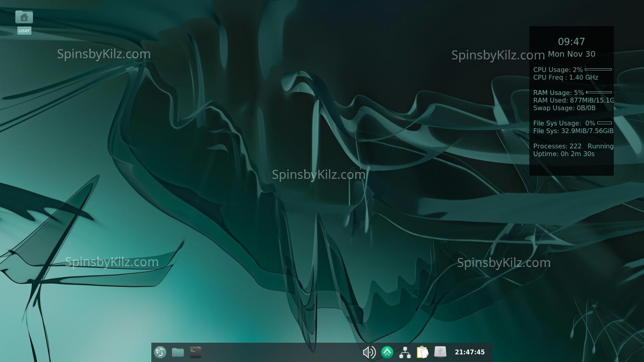
Task: Click the File Sys Usage bar
Action: point(605,123)
